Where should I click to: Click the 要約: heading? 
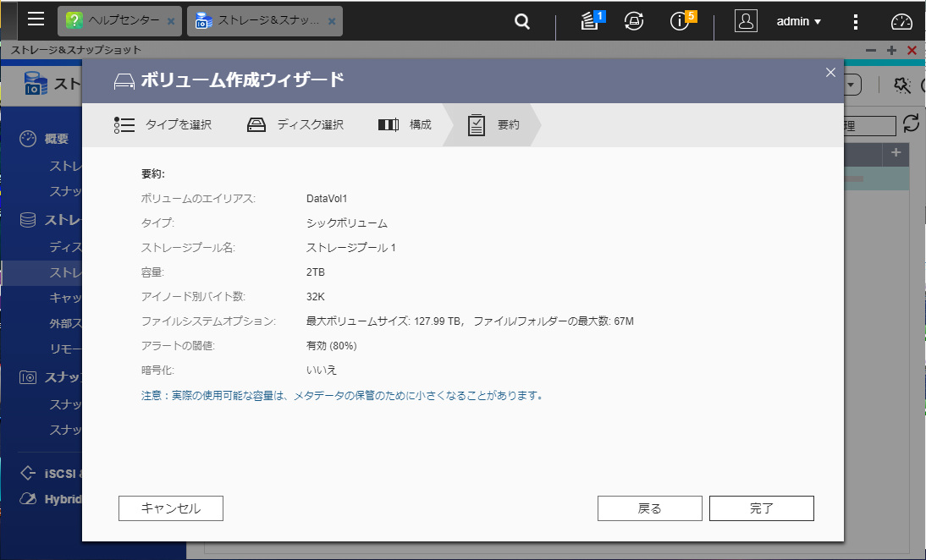pyautogui.click(x=153, y=174)
